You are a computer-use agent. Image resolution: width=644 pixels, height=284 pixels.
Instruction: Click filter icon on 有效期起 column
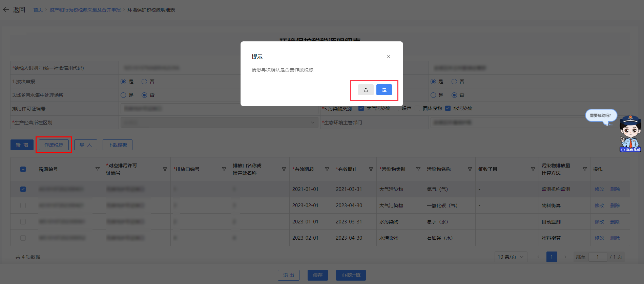click(327, 169)
